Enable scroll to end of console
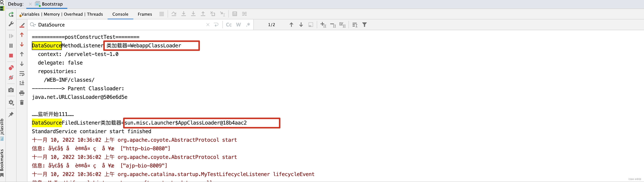 [x=22, y=83]
